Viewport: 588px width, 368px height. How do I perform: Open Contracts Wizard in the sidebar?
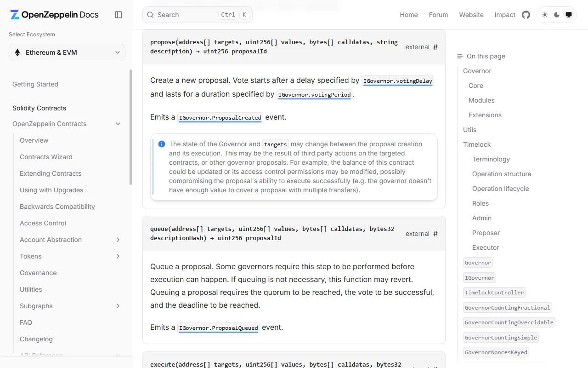point(46,157)
